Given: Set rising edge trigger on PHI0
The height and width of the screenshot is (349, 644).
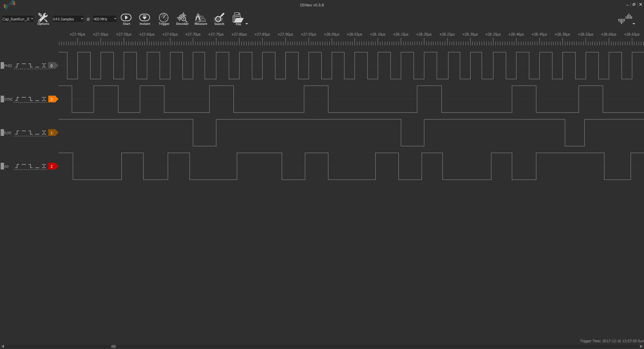Looking at the screenshot, I should click(x=17, y=66).
